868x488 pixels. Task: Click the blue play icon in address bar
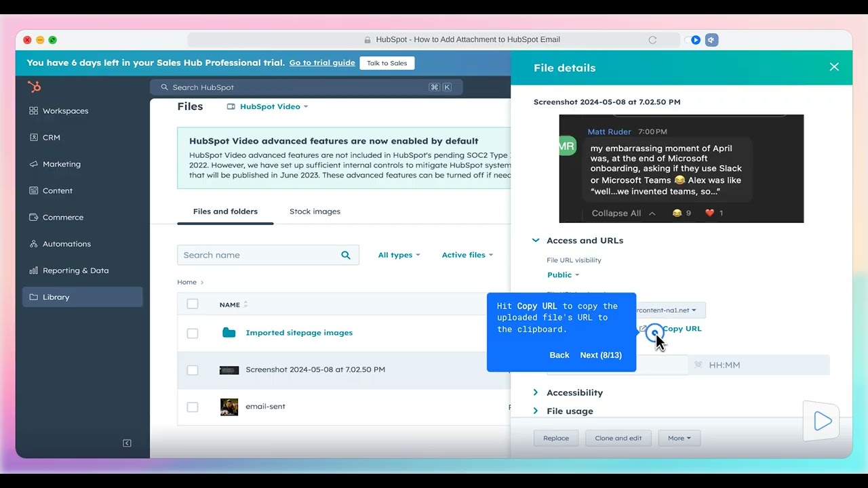[x=695, y=40]
